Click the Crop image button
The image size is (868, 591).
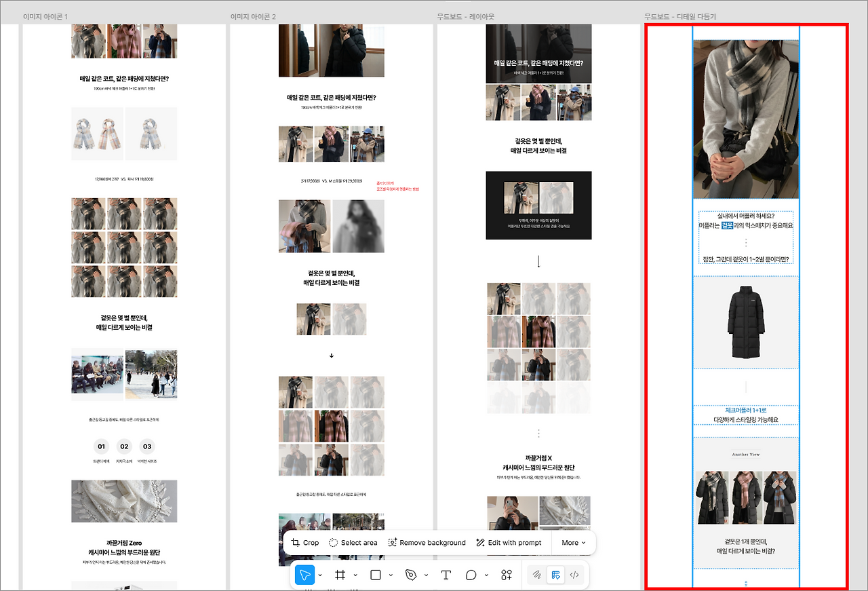click(x=304, y=543)
